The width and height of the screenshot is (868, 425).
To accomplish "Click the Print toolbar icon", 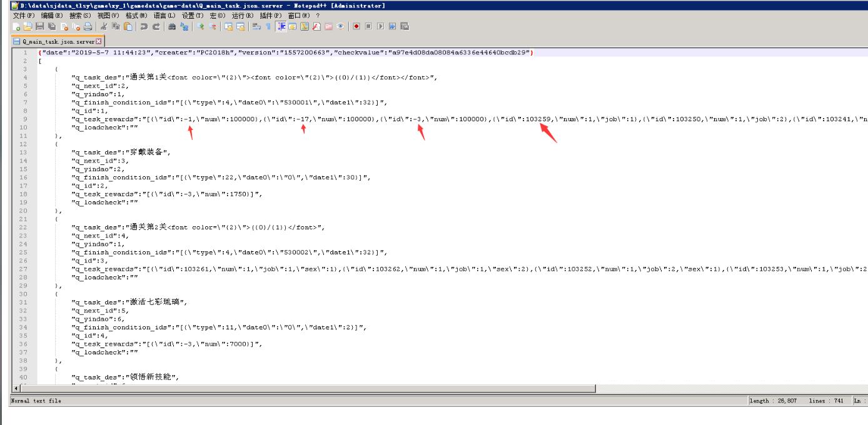I will [88, 27].
